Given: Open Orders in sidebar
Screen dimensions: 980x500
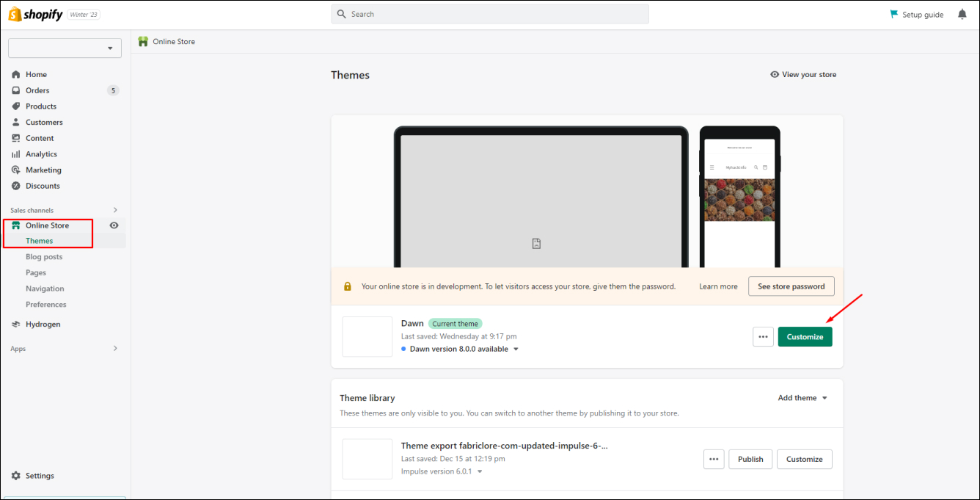Looking at the screenshot, I should (x=37, y=90).
